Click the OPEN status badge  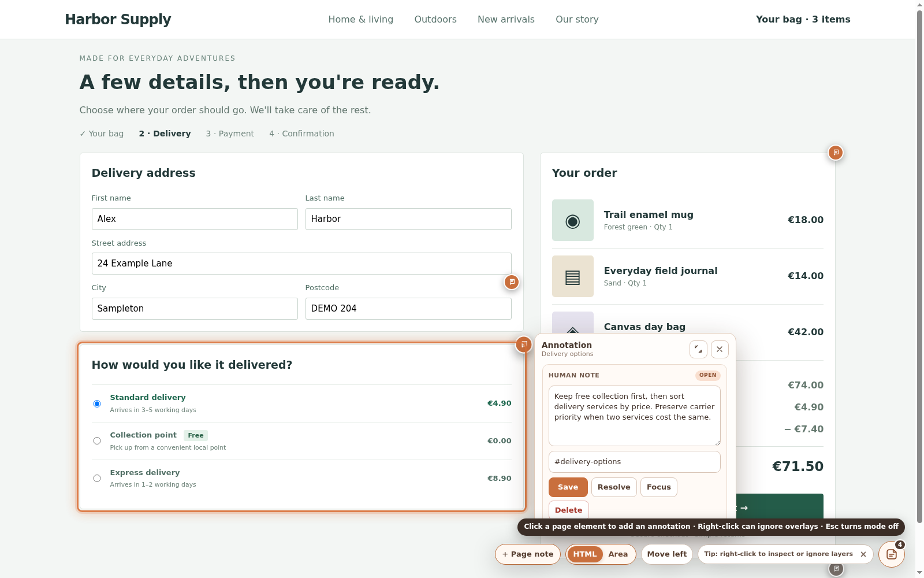coord(708,375)
